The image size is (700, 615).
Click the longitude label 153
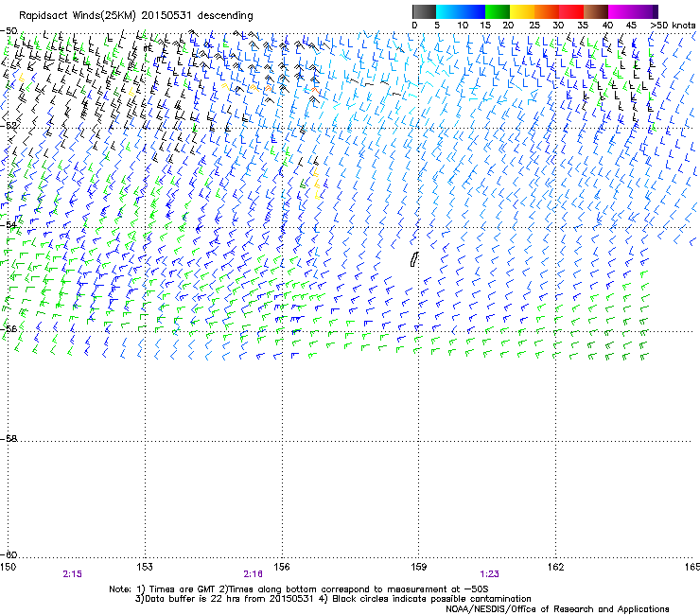(145, 567)
